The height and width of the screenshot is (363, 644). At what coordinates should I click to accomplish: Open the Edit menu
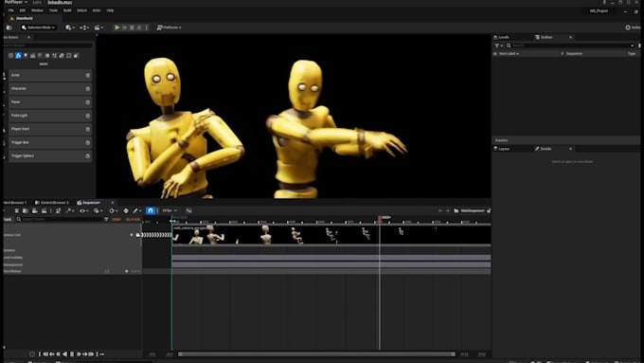pos(23,10)
